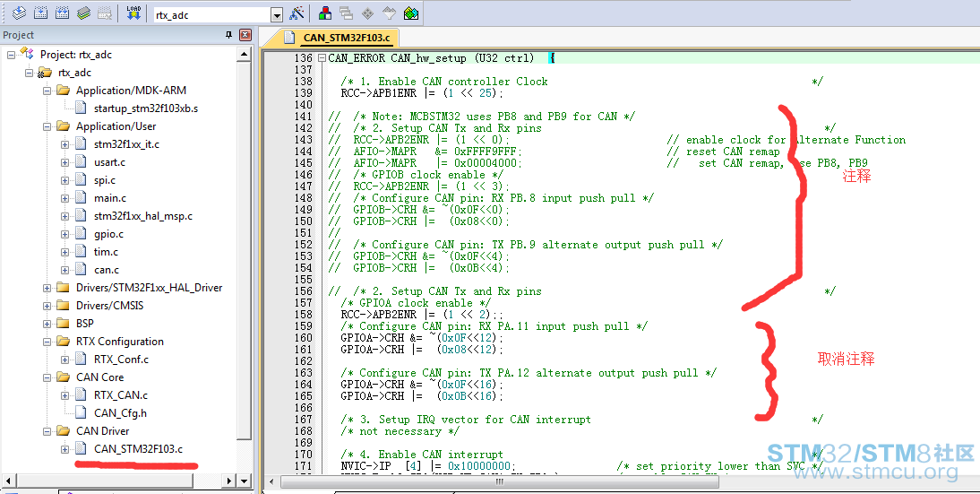Open the rtx_adc target selector dropdown
This screenshot has height=494, width=980.
pos(277,15)
